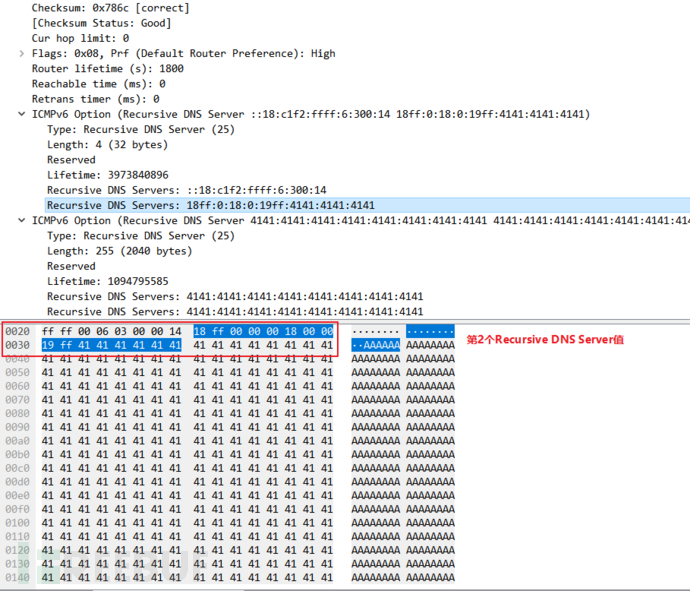Select 'Type: Recursive DNS Server (25)' under first option
Screen dimensions: 690x591
(141, 130)
